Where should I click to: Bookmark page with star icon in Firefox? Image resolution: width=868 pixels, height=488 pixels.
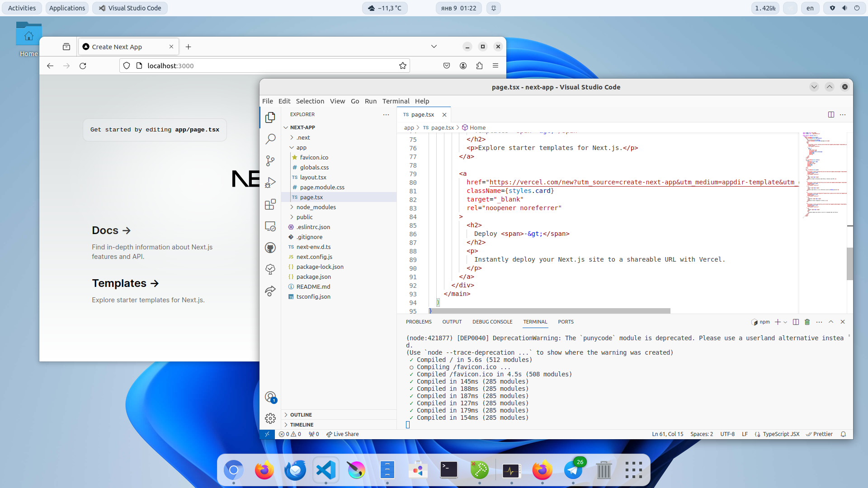click(403, 66)
